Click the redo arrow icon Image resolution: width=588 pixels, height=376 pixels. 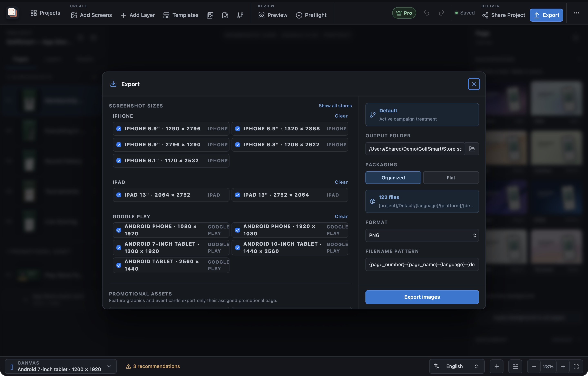(x=441, y=13)
